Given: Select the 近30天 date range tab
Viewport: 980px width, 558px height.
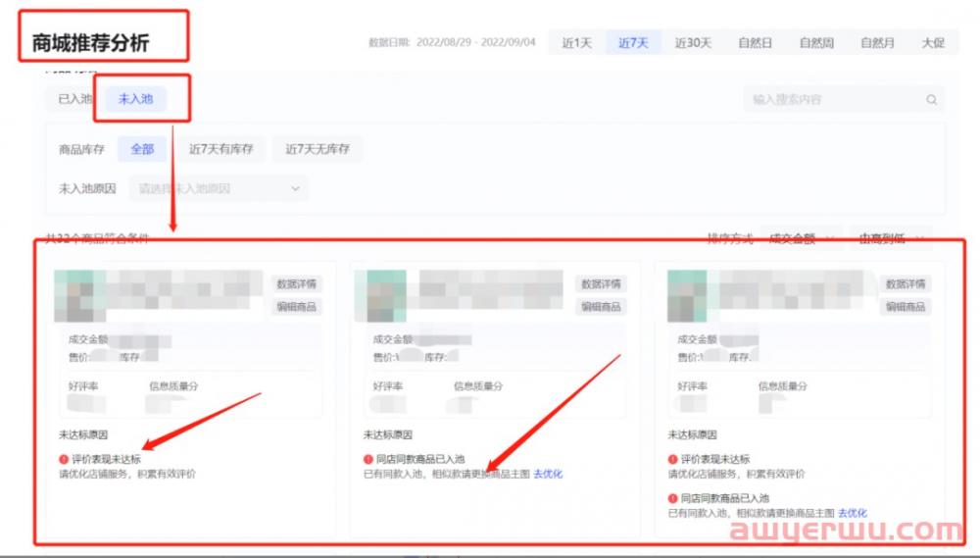Looking at the screenshot, I should (693, 43).
